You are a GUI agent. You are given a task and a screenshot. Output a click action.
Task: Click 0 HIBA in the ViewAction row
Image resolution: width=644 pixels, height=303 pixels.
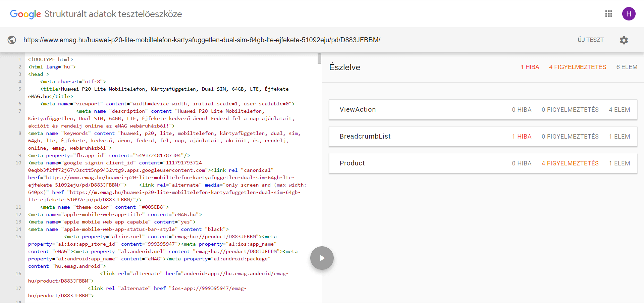[522, 110]
